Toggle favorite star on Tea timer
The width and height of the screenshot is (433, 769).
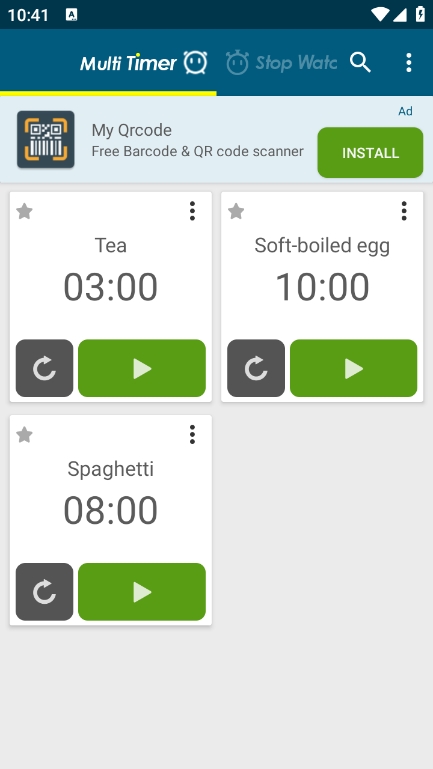point(25,211)
